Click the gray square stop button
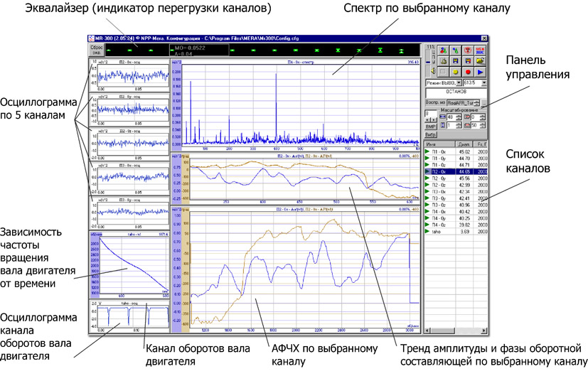The height and width of the screenshot is (381, 588). coord(443,72)
